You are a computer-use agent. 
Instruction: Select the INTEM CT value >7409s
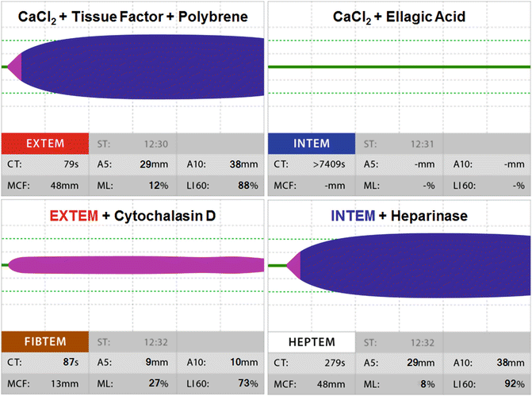tap(332, 165)
